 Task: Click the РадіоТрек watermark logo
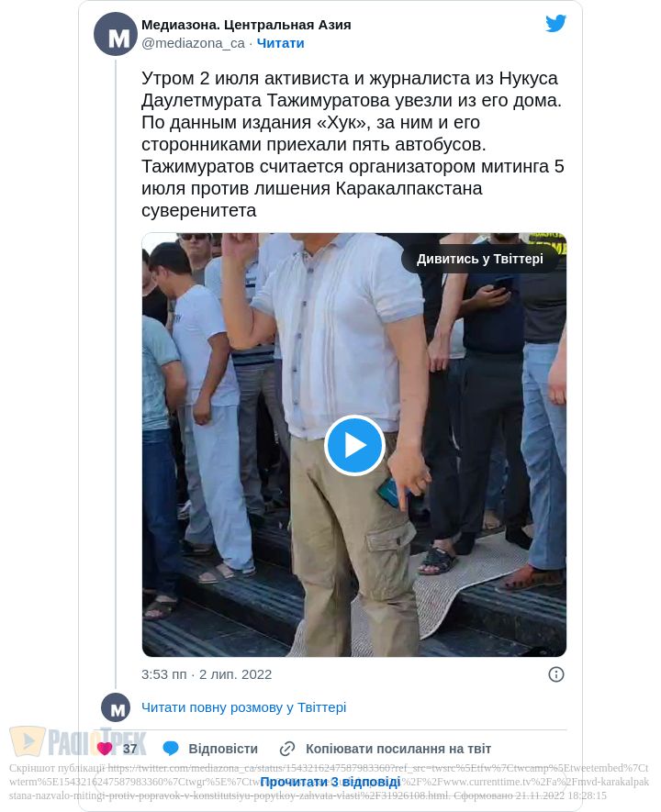point(78,741)
